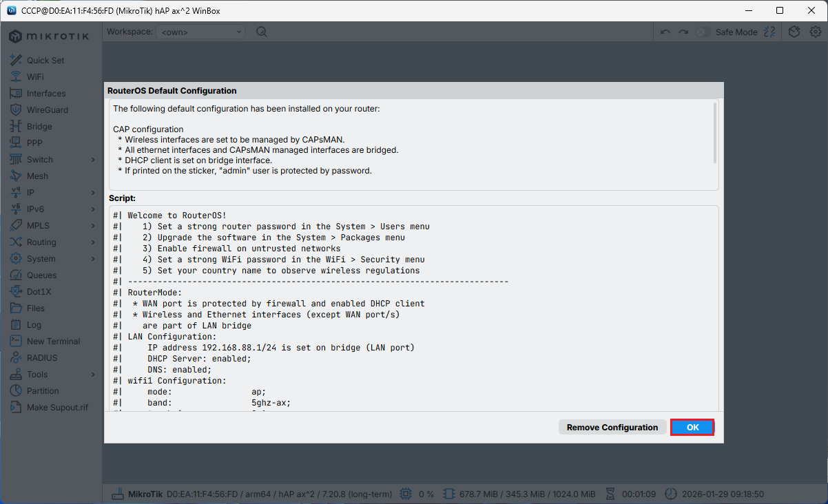The image size is (828, 504).
Task: Click the configuration description scrollbar
Action: [715, 132]
